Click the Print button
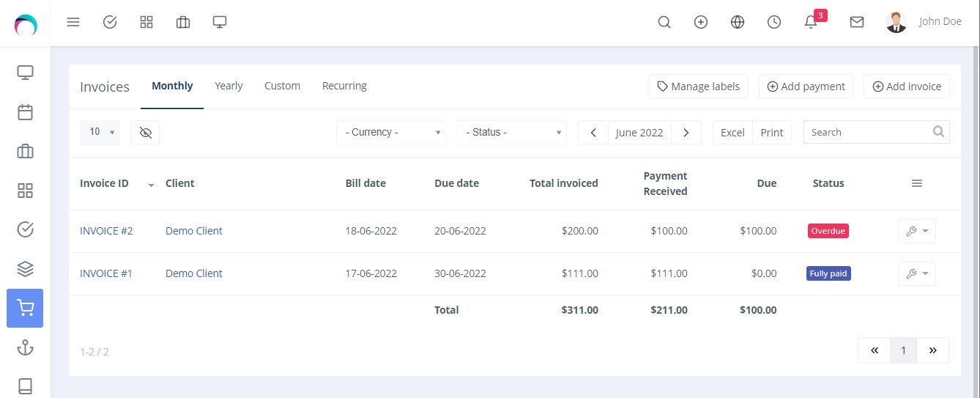980x398 pixels. point(772,133)
